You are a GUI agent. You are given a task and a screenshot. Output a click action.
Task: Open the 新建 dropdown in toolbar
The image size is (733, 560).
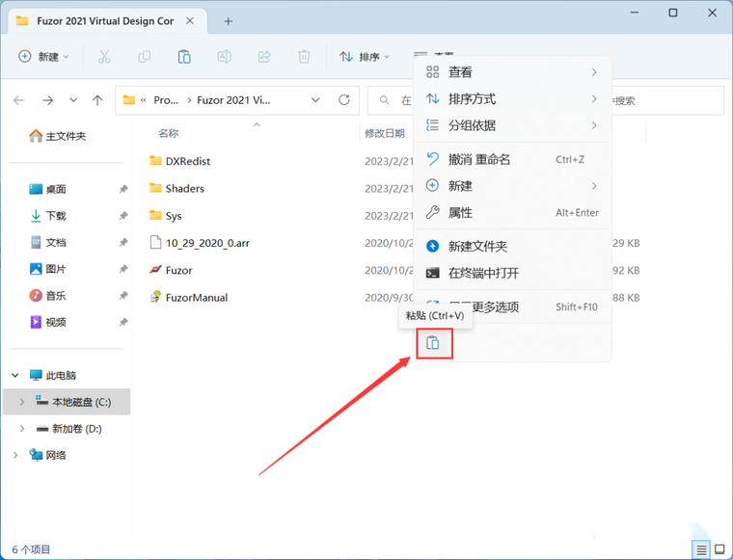click(x=43, y=57)
